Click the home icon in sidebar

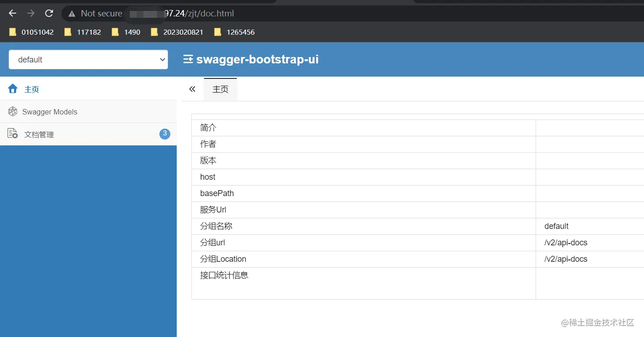tap(13, 88)
